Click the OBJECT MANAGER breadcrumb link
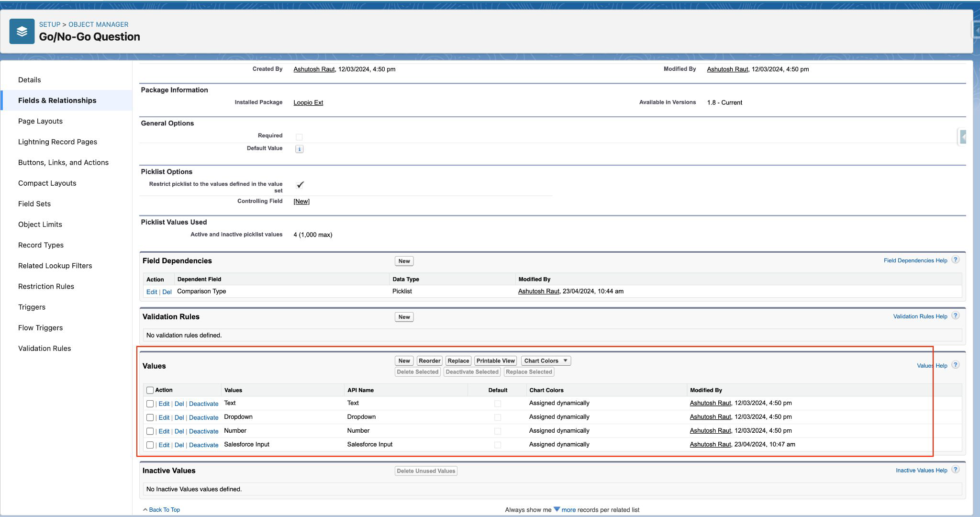Image resolution: width=980 pixels, height=517 pixels. click(98, 24)
